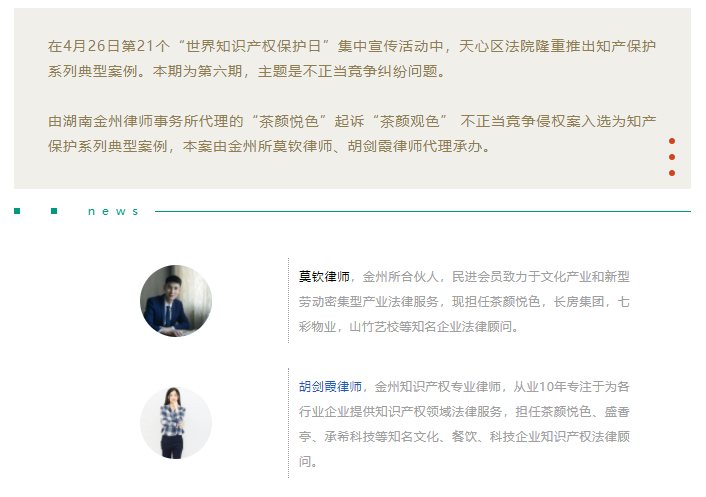Click the 'news' section label
Screen dimensions: 706x497
[113, 211]
